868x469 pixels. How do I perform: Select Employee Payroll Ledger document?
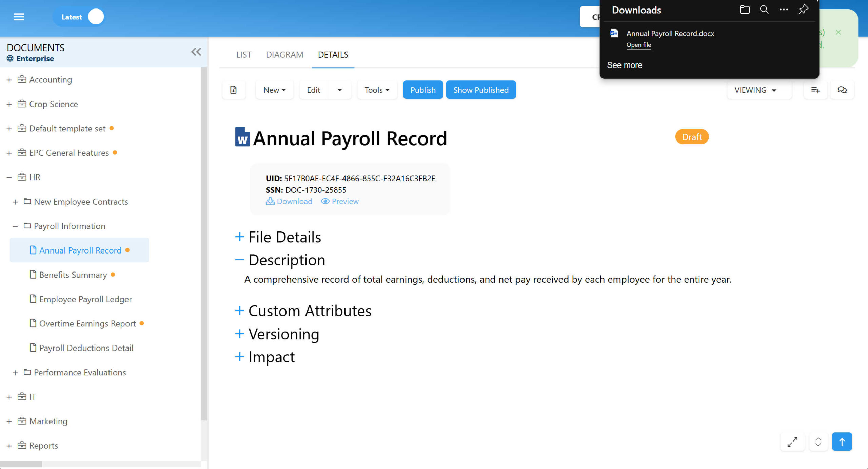(85, 299)
